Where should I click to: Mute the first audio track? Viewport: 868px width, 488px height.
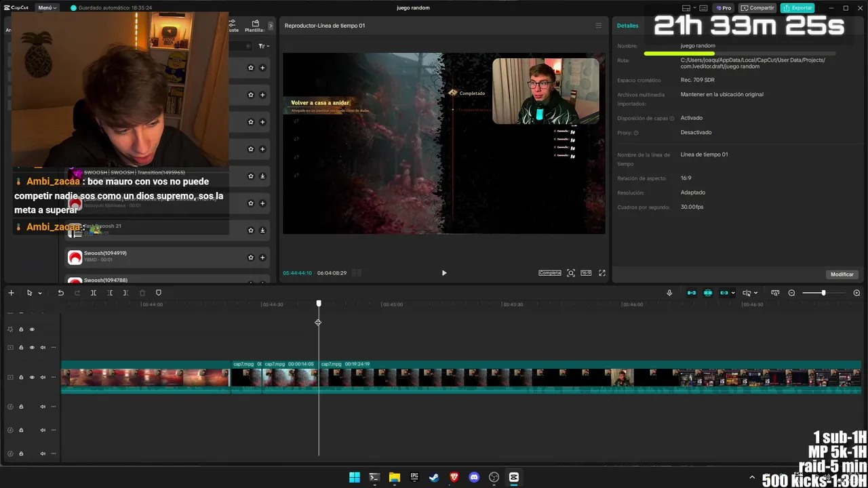[43, 407]
